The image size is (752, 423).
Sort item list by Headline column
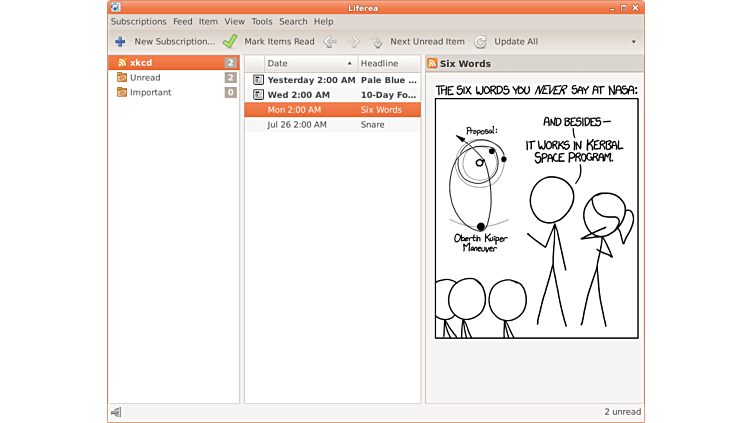click(388, 63)
